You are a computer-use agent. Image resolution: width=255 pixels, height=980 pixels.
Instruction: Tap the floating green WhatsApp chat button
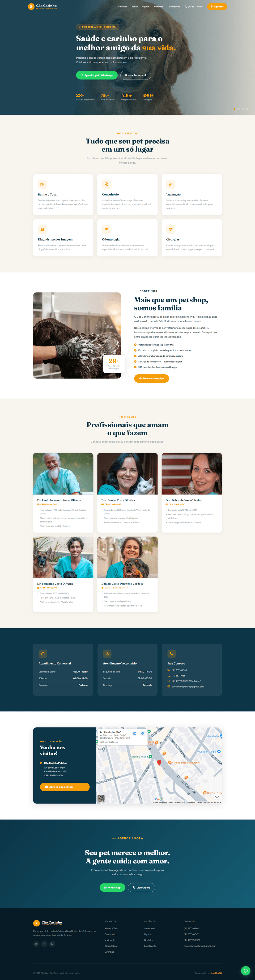(x=246, y=970)
